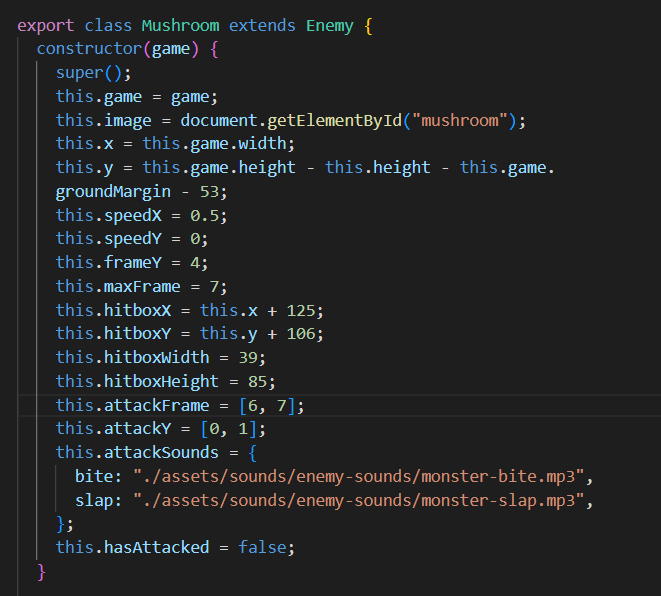Click the 'slap' object key
Viewport: 661px width, 596px height.
click(94, 501)
